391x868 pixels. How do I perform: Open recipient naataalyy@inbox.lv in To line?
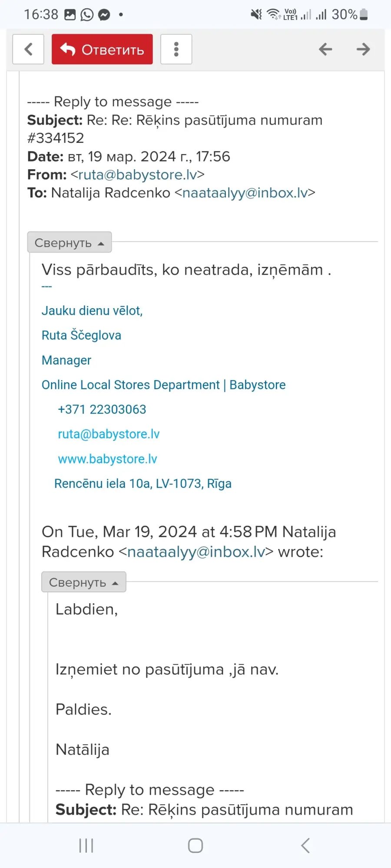pyautogui.click(x=245, y=193)
